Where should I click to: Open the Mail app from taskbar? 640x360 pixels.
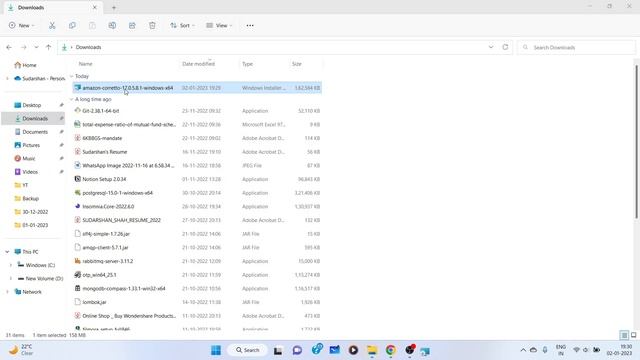click(x=334, y=350)
